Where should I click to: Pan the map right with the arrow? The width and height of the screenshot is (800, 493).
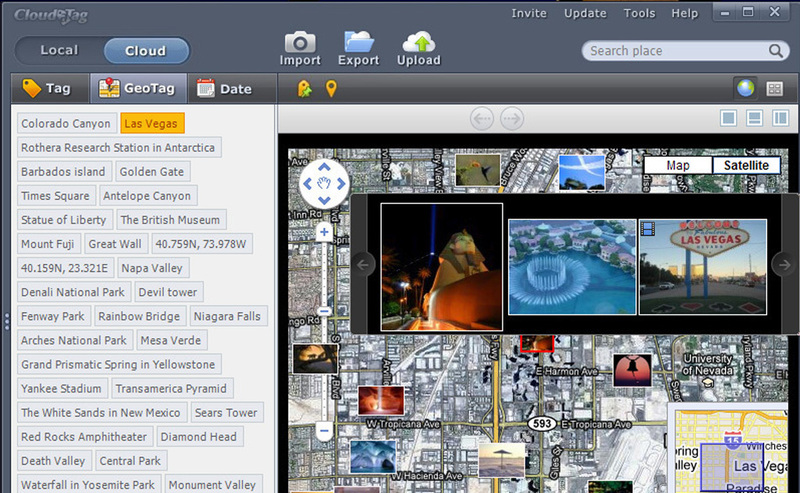pyautogui.click(x=341, y=184)
